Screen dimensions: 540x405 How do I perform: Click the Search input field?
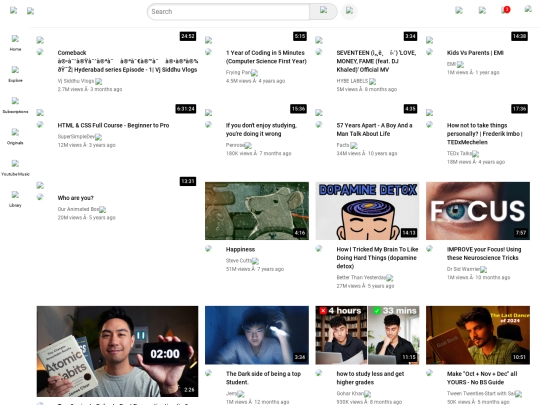pos(228,12)
